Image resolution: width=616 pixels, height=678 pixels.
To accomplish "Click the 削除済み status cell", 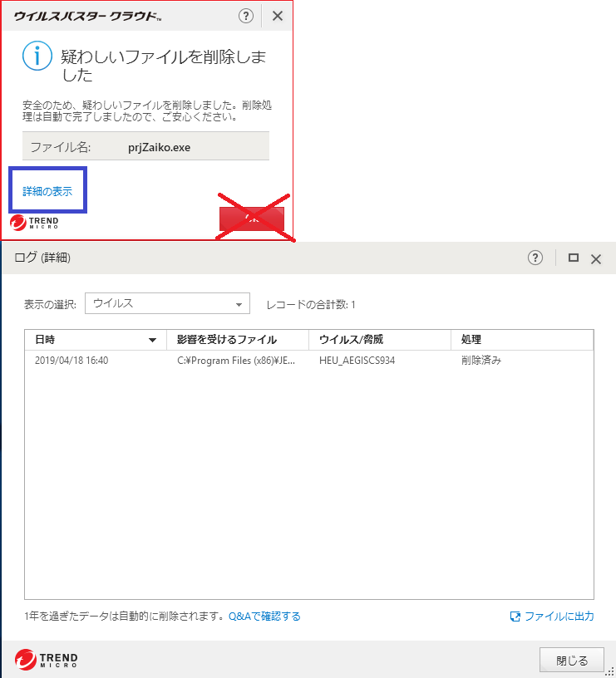I will tap(481, 361).
